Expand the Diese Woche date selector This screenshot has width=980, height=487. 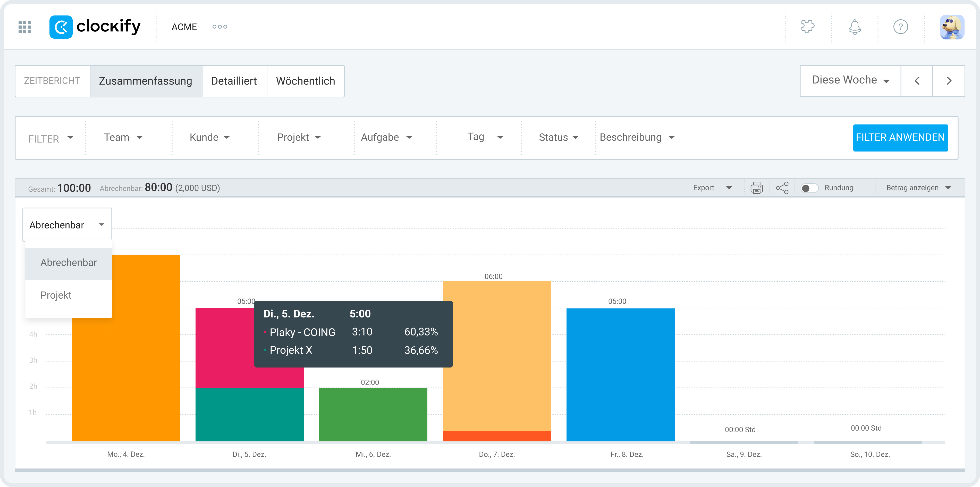coord(849,80)
